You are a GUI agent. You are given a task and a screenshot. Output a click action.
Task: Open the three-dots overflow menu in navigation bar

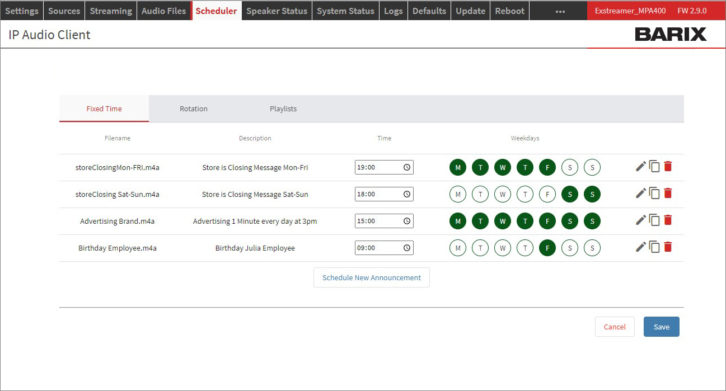(560, 11)
